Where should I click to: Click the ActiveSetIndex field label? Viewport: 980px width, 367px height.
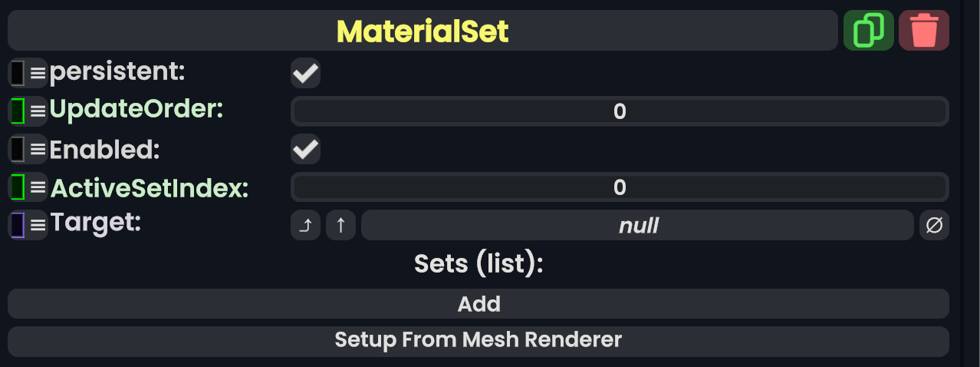tap(150, 188)
